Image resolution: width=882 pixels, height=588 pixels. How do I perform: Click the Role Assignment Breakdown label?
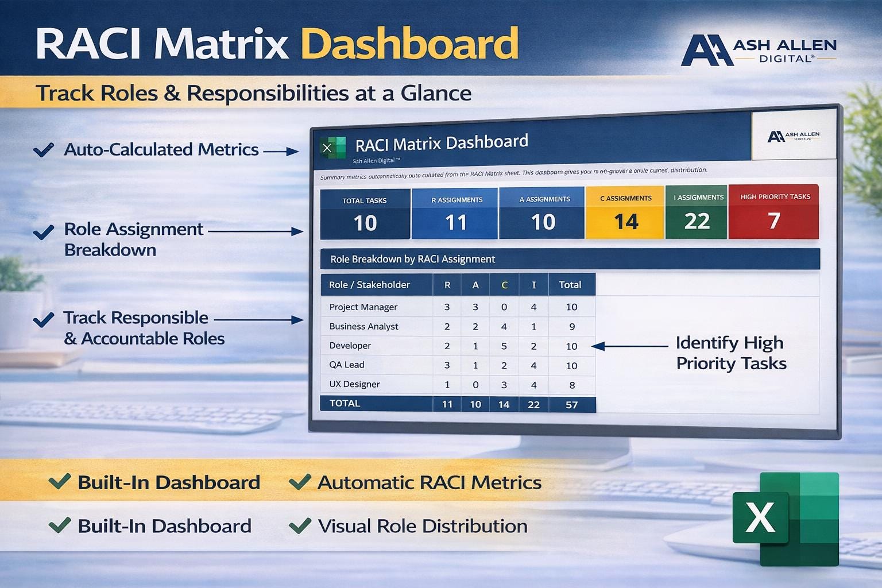[133, 239]
